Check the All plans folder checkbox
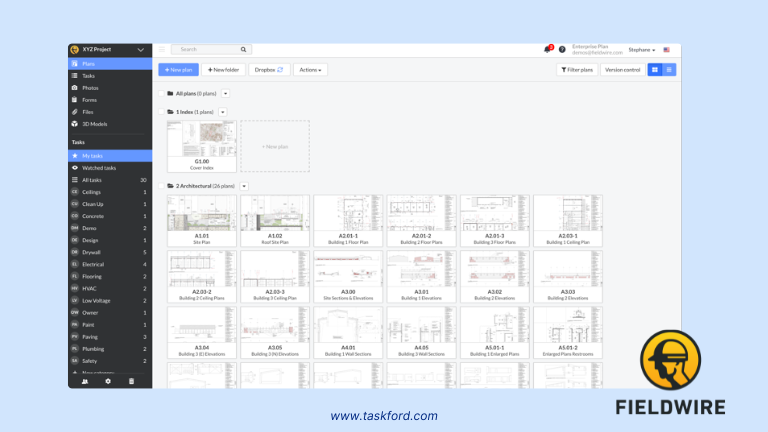Viewport: 768px width, 432px height. pyautogui.click(x=160, y=93)
